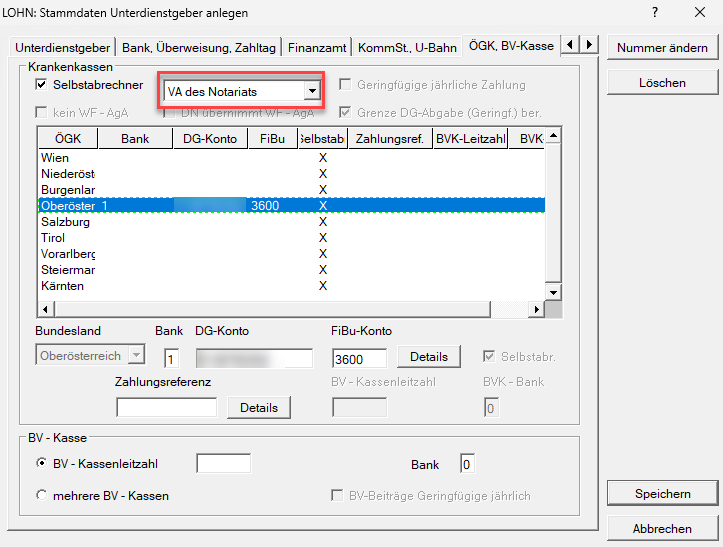The image size is (723, 547).
Task: Click the Löschen button
Action: [x=662, y=82]
